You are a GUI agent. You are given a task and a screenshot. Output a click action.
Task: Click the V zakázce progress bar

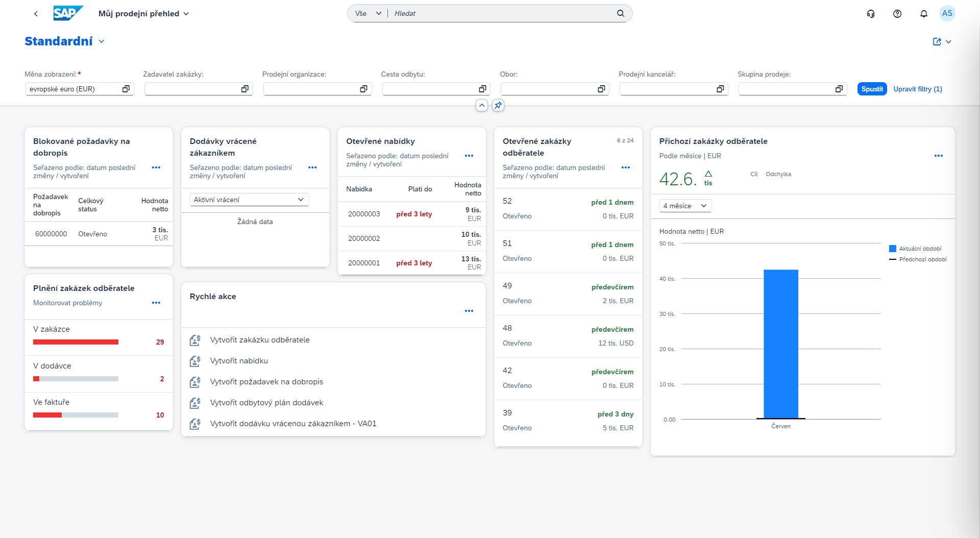point(76,342)
